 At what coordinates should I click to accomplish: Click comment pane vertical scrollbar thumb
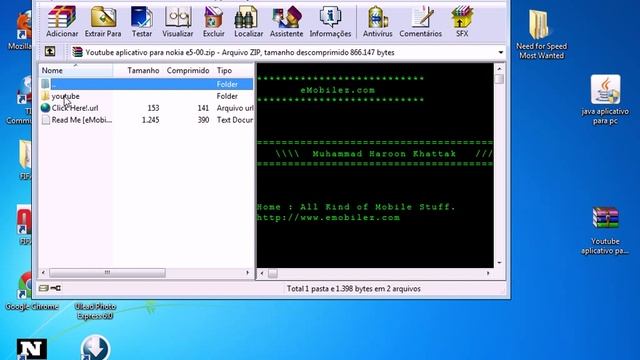click(499, 79)
